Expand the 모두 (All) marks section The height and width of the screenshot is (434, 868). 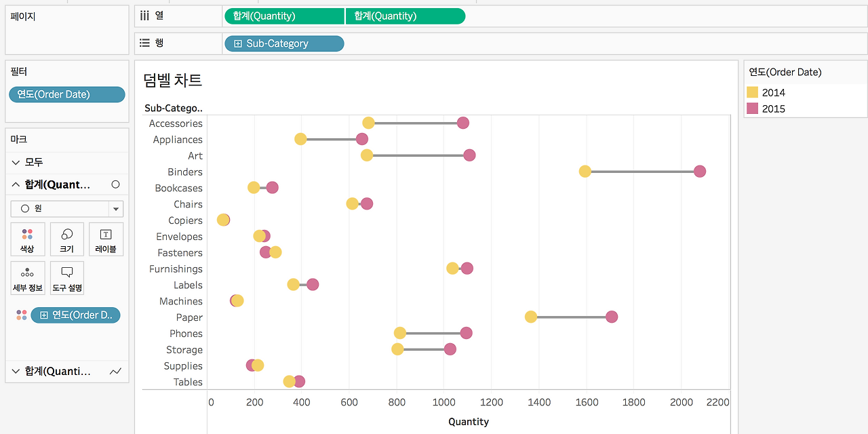16,162
